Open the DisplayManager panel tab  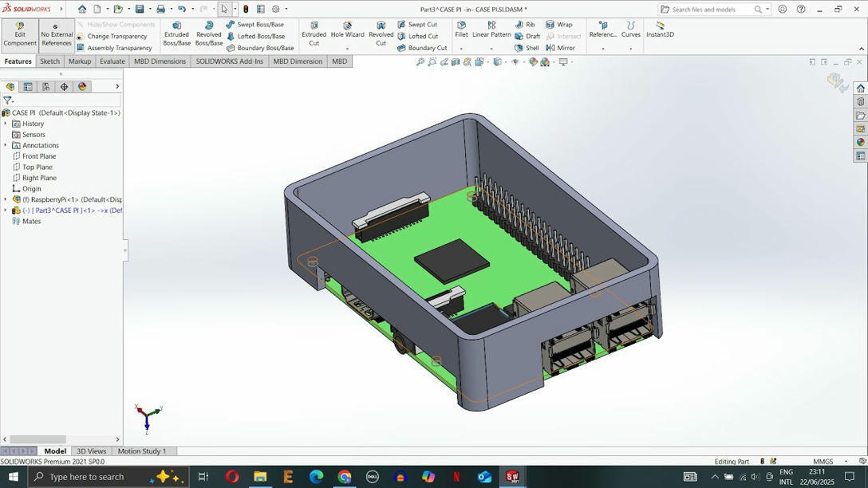[x=82, y=86]
